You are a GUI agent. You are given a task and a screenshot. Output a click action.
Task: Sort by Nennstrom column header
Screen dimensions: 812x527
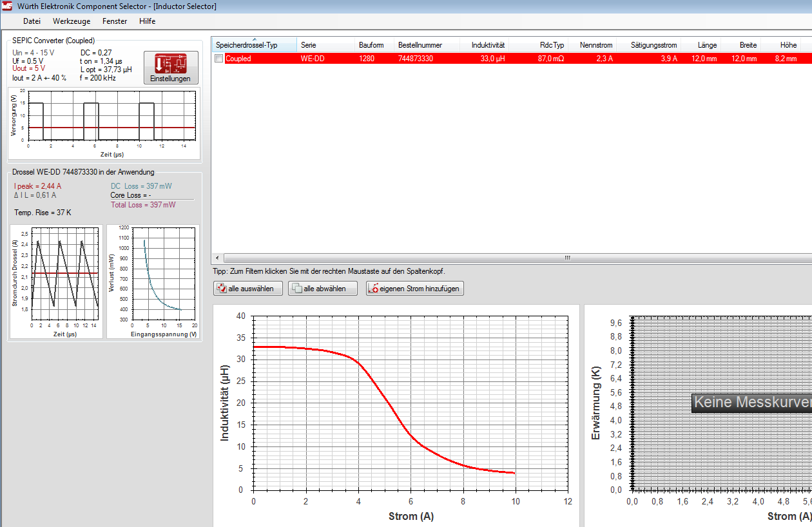[592, 45]
